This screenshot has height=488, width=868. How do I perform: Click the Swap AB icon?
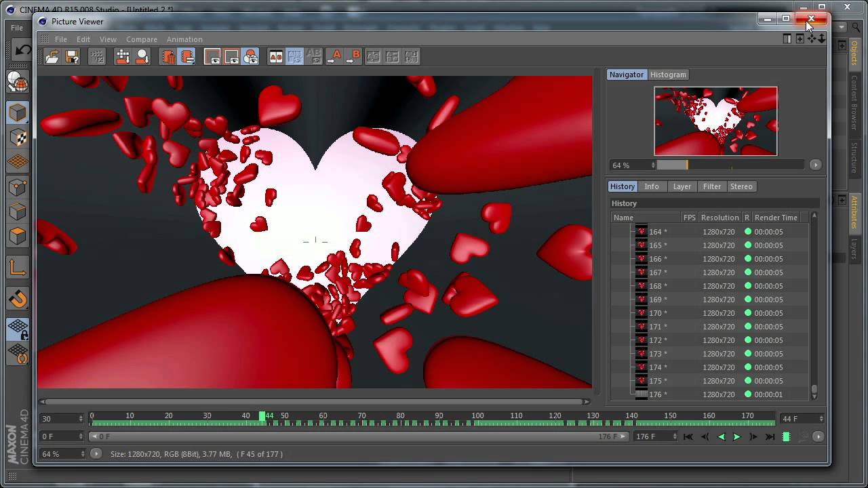(x=314, y=57)
